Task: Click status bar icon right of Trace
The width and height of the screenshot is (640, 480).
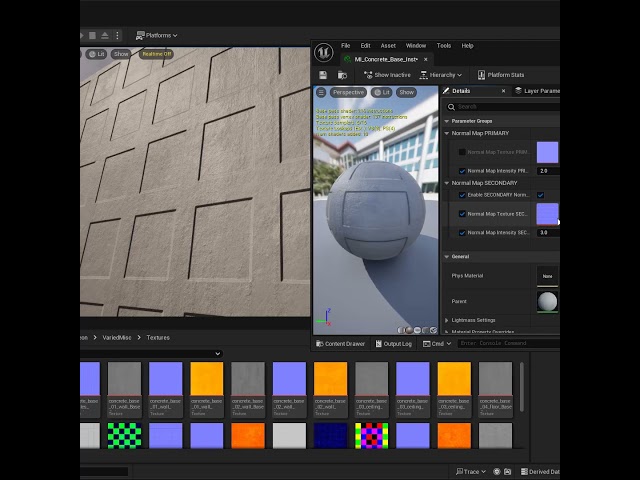Action: [x=496, y=471]
